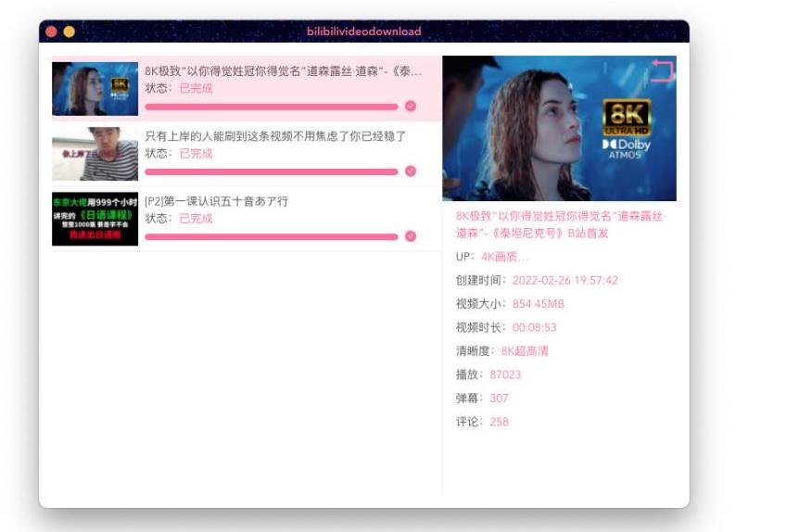The height and width of the screenshot is (532, 786).
Task: Close the window with the red button
Action: pos(51,32)
